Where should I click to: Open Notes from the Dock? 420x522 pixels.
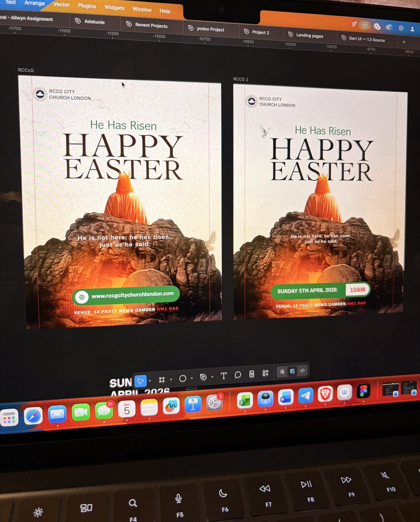point(149,407)
